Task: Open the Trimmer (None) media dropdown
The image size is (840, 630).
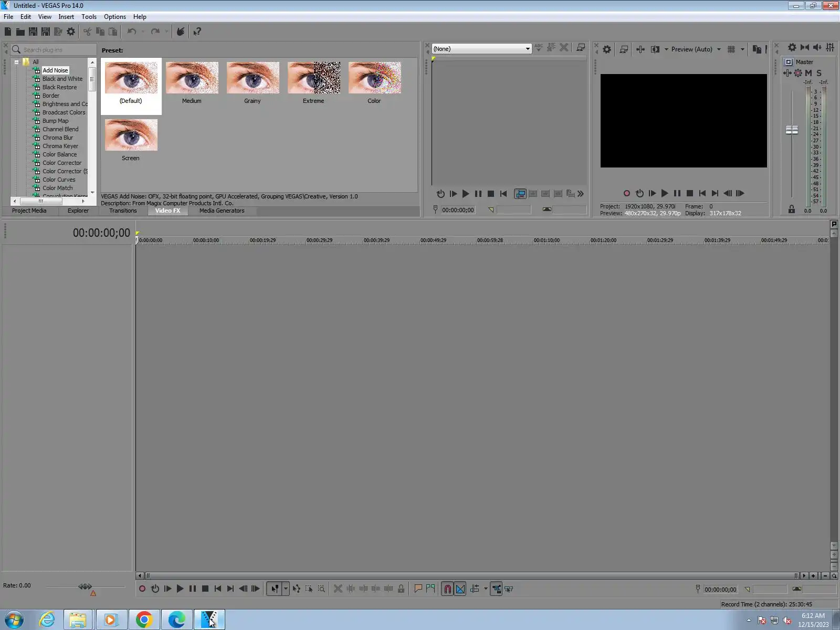Action: 481,49
